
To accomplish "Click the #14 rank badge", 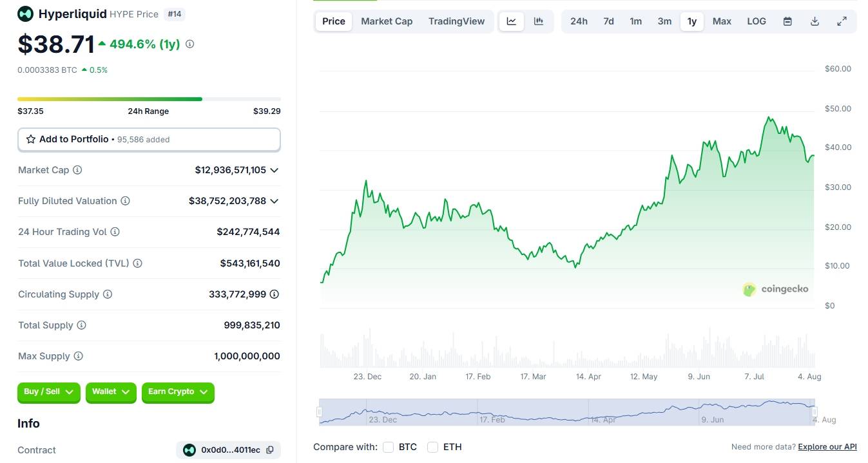I will (x=174, y=14).
